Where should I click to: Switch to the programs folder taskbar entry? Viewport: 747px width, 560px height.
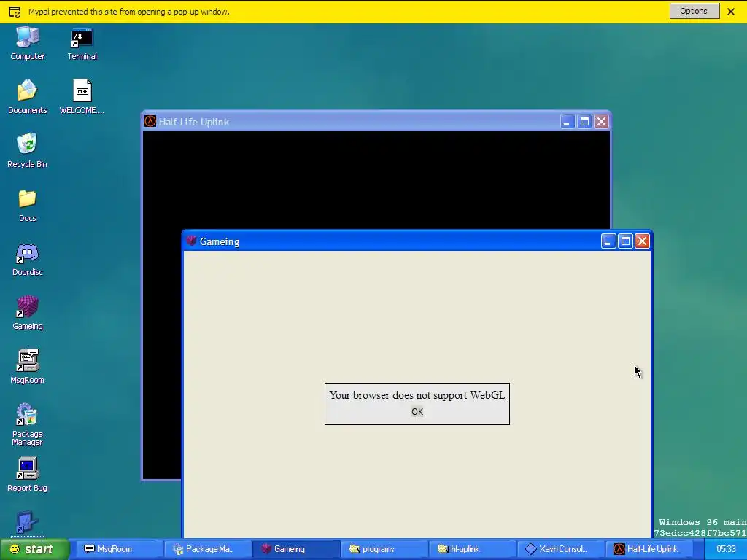(384, 549)
